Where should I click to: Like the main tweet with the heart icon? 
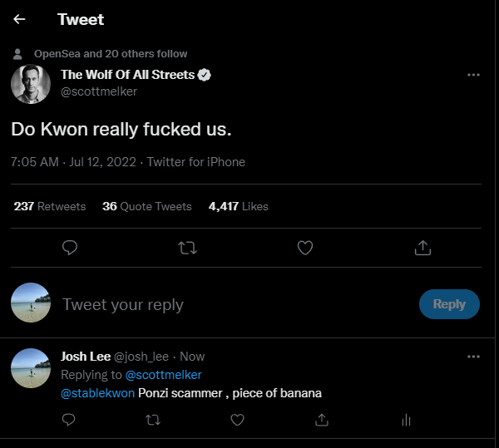305,248
